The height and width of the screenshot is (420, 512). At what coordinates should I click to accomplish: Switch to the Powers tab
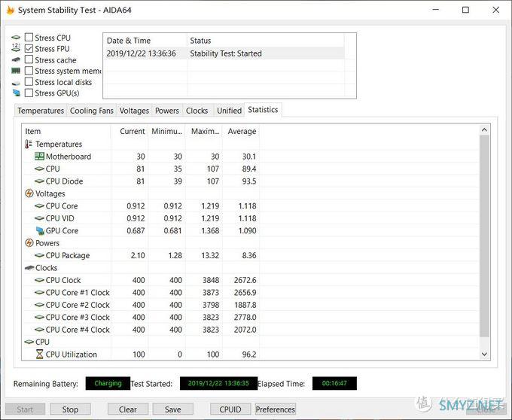click(167, 111)
